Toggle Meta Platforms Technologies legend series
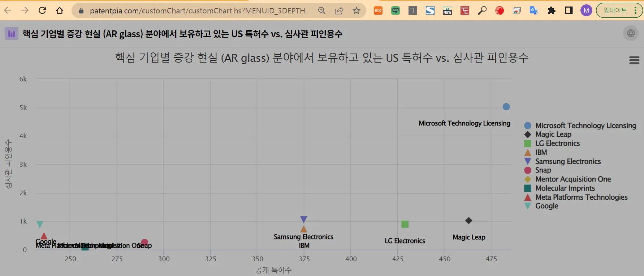Screen dimensions: 644x276 (x=576, y=197)
